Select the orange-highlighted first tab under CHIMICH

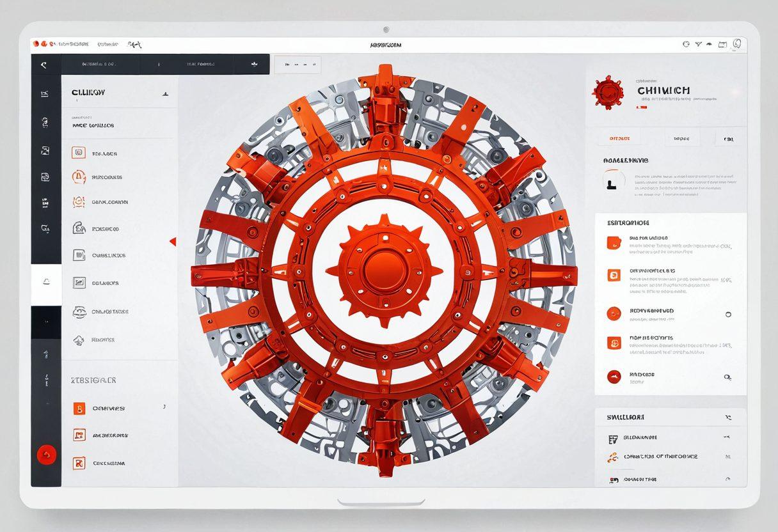tap(619, 137)
